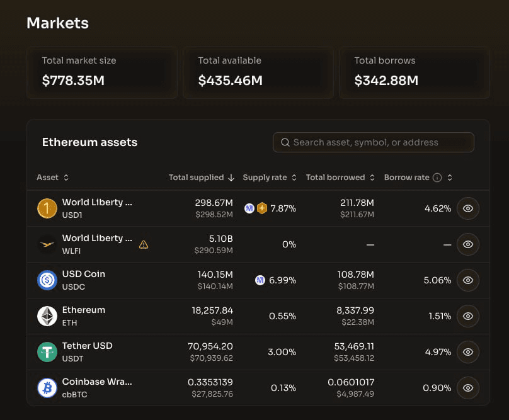
Task: Open the World Liberty WLFI asset name
Action: tap(97, 238)
